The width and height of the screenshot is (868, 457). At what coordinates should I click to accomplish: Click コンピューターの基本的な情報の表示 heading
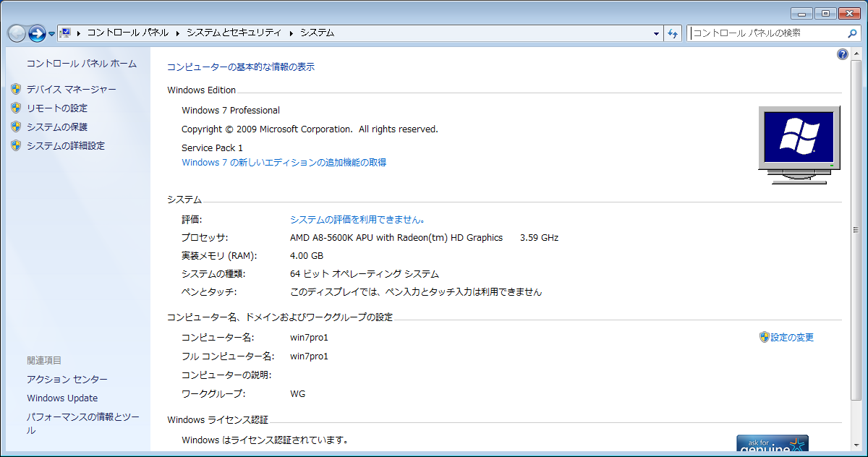click(x=241, y=67)
